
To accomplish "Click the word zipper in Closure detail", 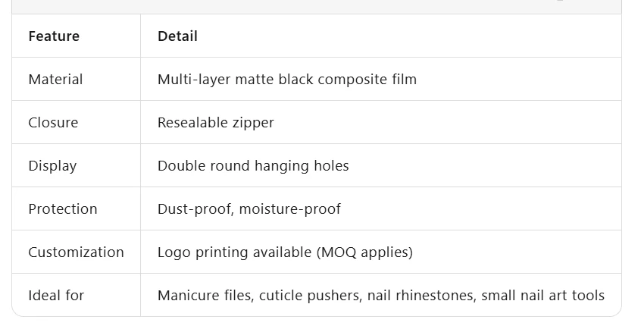I will 253,123.
